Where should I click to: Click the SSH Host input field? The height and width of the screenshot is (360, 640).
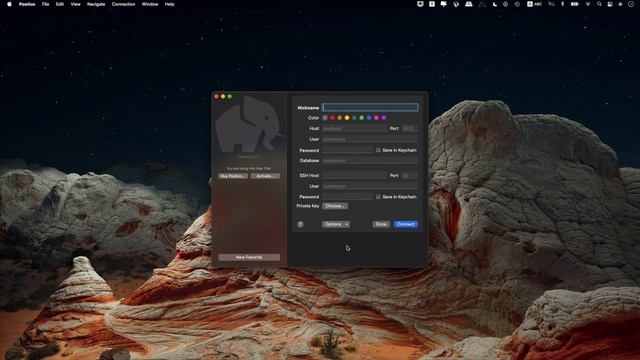coord(354,176)
